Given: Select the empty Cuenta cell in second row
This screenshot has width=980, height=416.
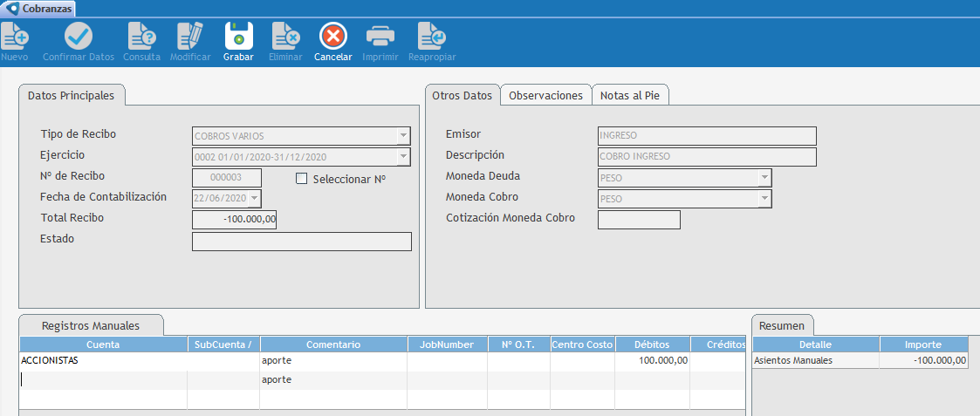Looking at the screenshot, I should (103, 380).
